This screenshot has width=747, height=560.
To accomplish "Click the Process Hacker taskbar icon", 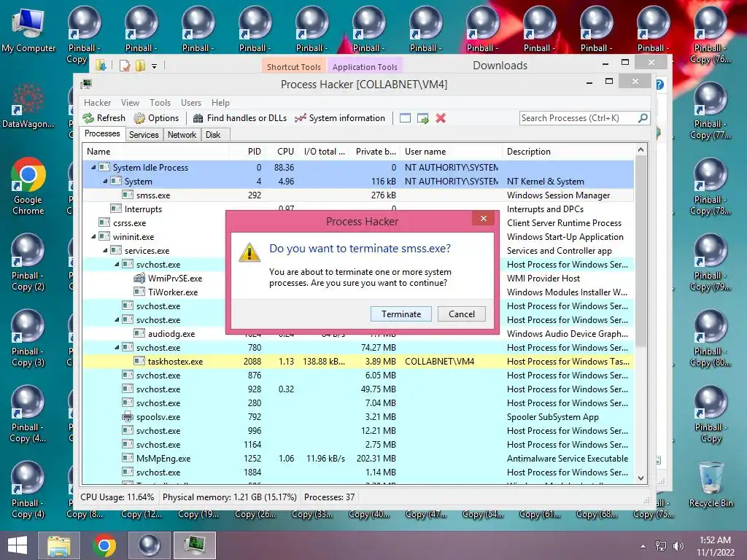I will pyautogui.click(x=195, y=545).
